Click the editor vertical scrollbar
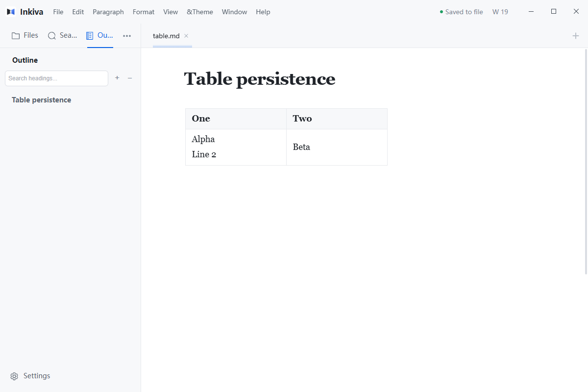The width and height of the screenshot is (588, 392). point(586,162)
